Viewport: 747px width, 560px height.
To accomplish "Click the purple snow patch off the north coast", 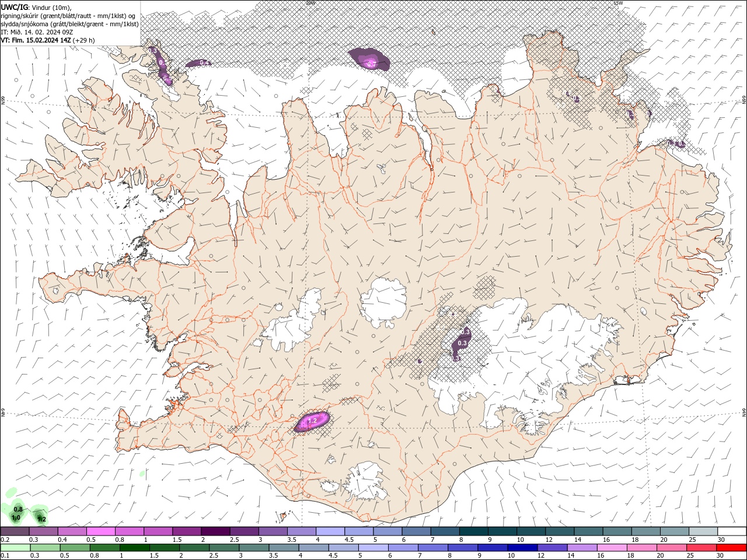I will coord(369,60).
